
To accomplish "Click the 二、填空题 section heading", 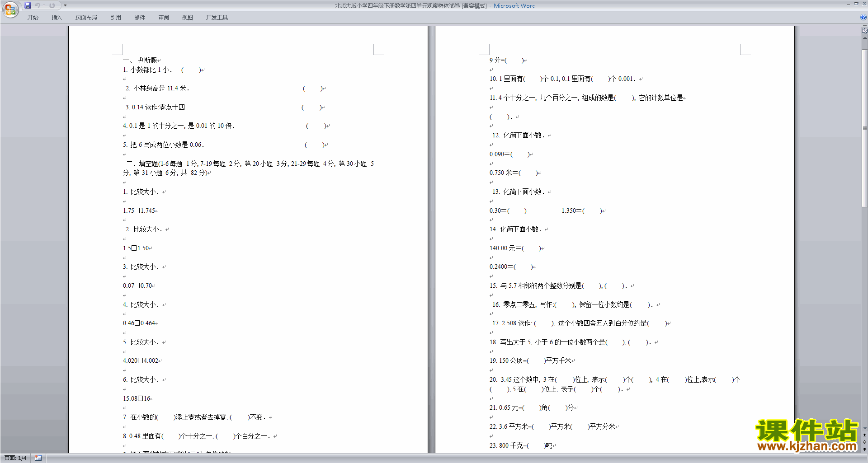I will point(248,168).
